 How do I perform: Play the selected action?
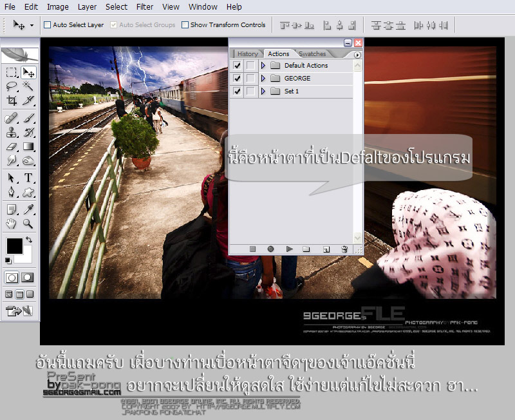289,249
